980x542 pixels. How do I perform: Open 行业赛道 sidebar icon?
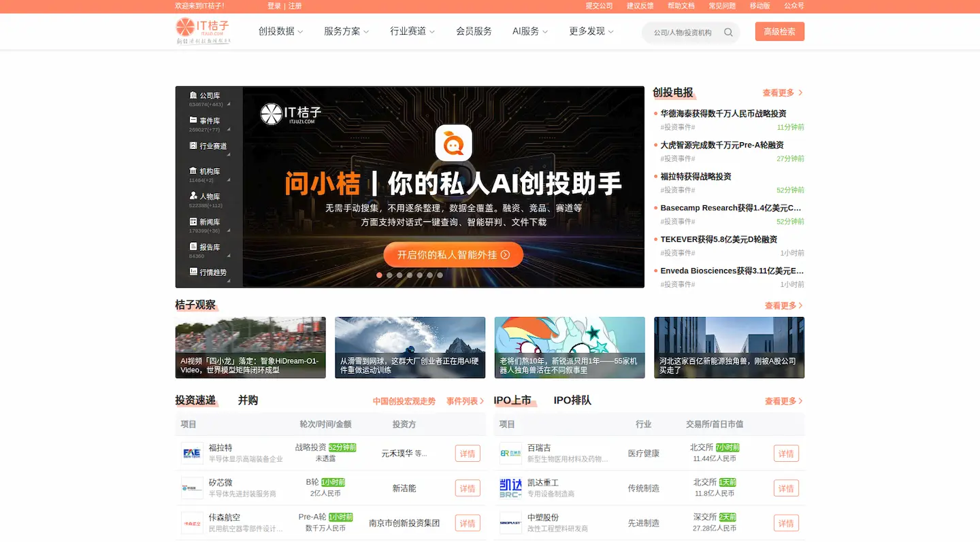coord(193,146)
